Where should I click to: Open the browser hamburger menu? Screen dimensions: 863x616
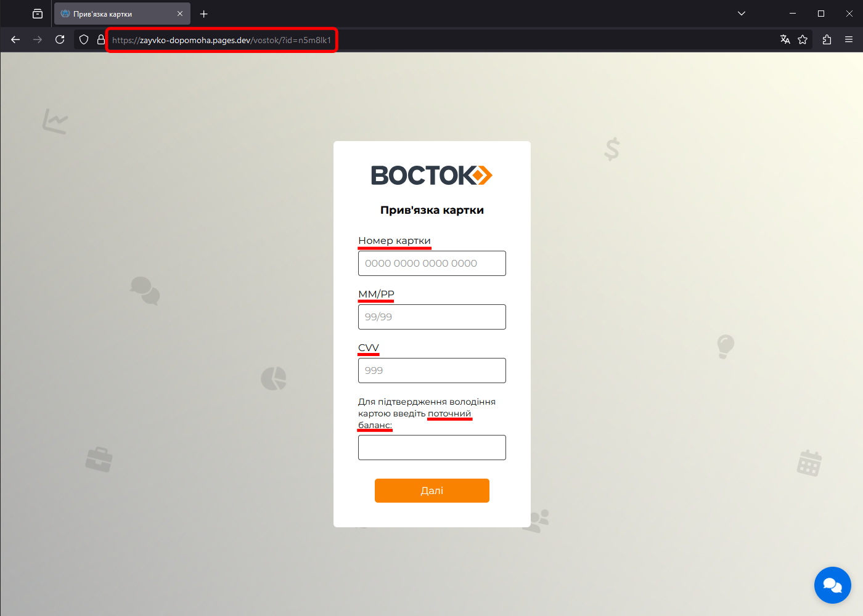[849, 39]
